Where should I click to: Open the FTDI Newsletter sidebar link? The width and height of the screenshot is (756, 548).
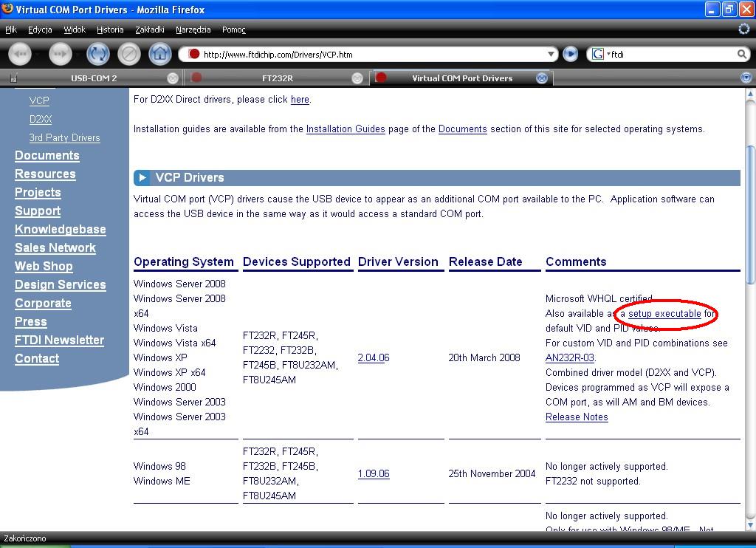point(59,340)
